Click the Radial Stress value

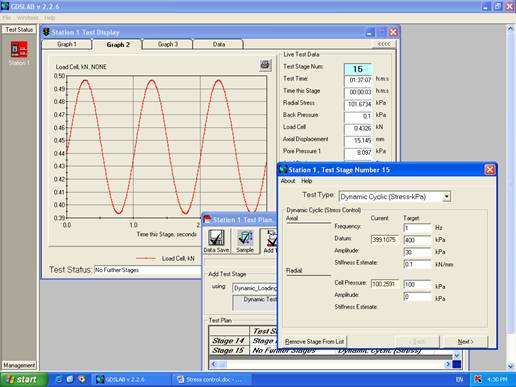pyautogui.click(x=358, y=104)
